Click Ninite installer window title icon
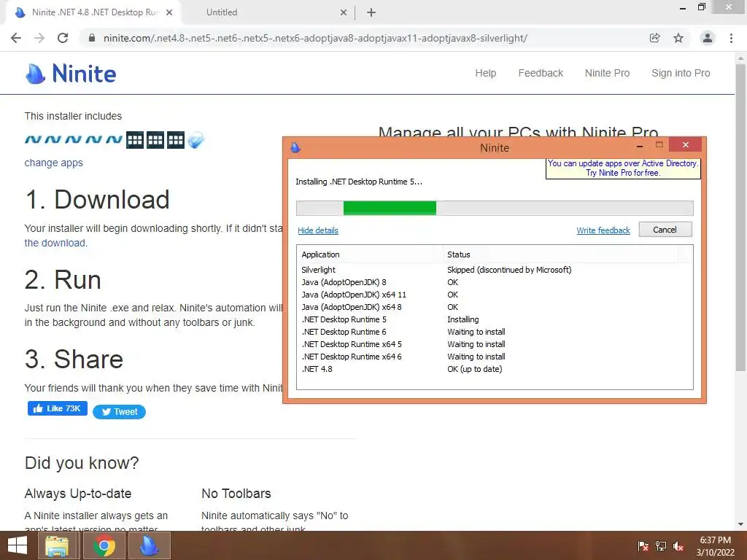Viewport: 747px width, 560px height. (295, 147)
